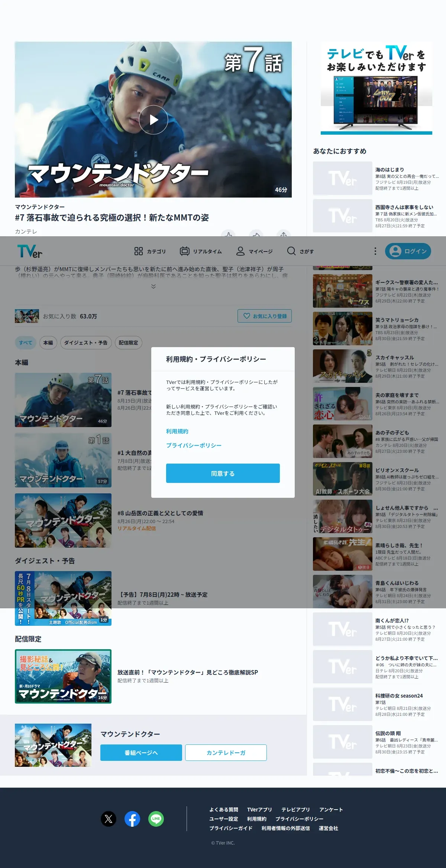Viewport: 446px width, 868px height.
Task: Open テレビアプリ footer link
Action: click(295, 810)
